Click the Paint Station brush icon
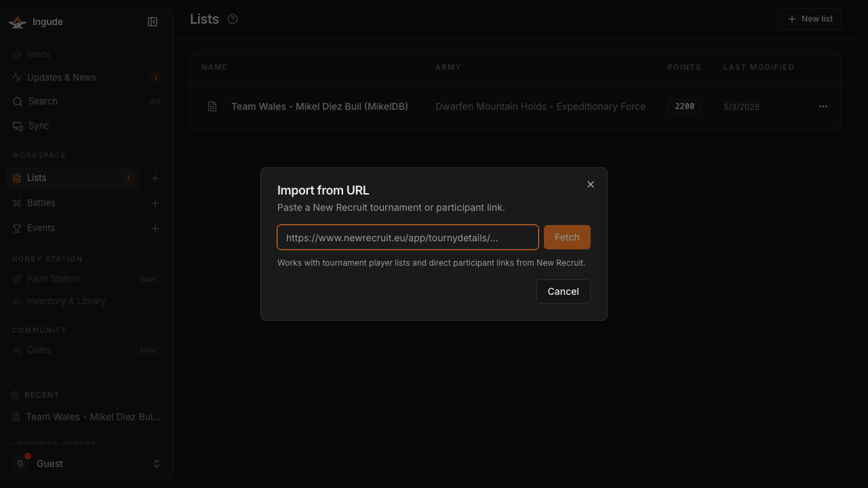868x488 pixels. [17, 279]
